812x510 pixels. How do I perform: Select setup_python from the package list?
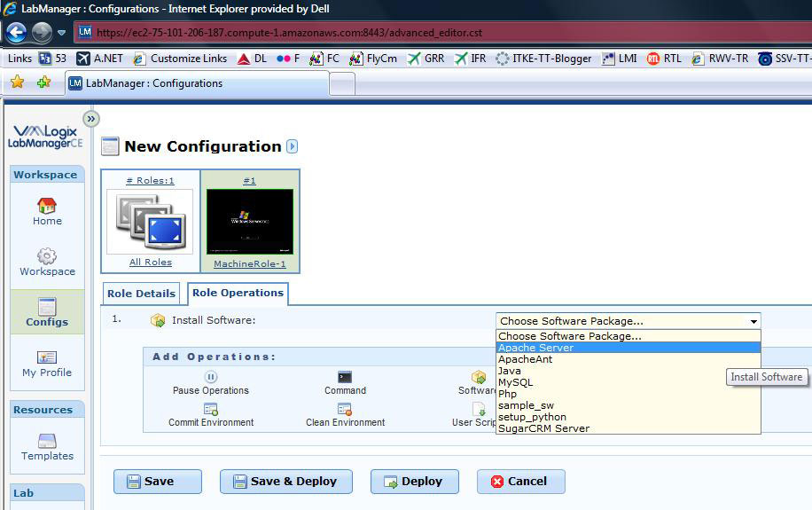[x=629, y=417]
